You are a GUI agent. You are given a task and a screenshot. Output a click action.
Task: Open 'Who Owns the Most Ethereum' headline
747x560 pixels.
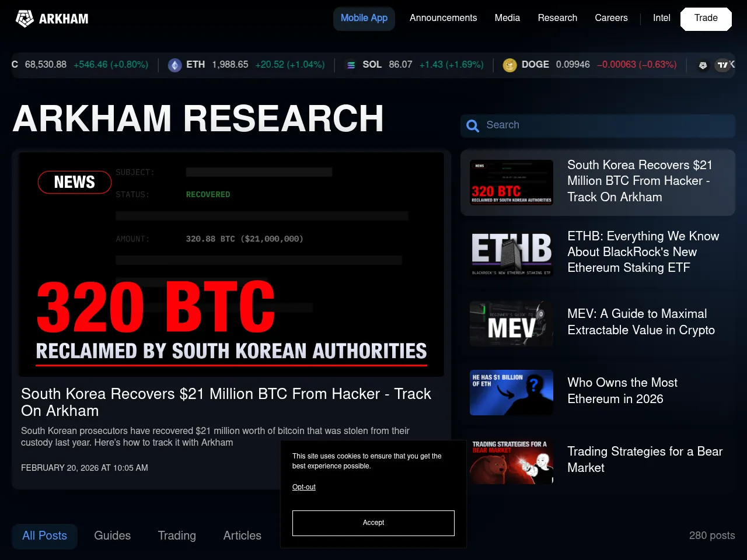coord(622,391)
